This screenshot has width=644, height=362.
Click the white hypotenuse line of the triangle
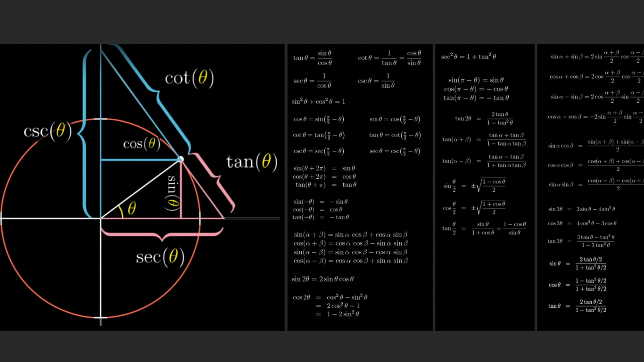tap(141, 189)
